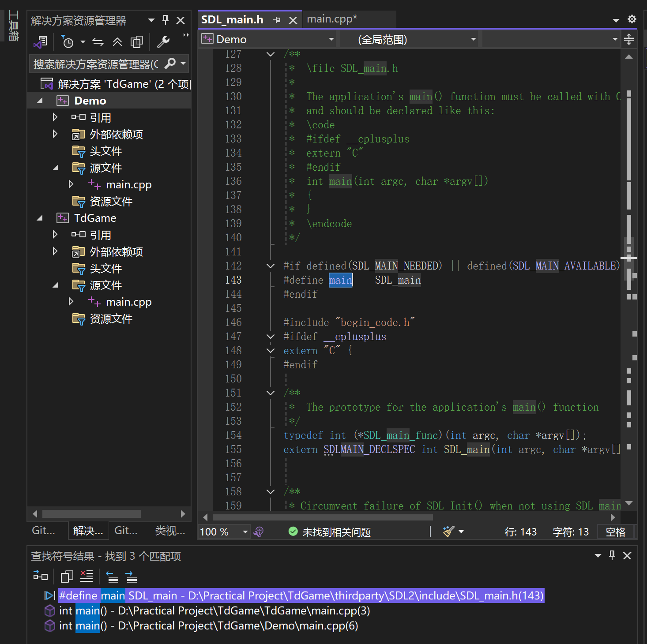Collapse the extern "C" block at line 148
Image resolution: width=647 pixels, height=644 pixels.
point(271,351)
